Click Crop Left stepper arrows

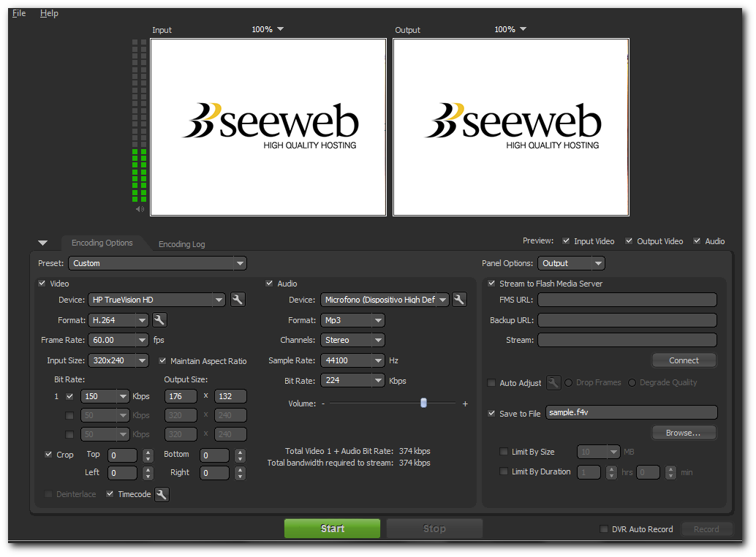tap(148, 473)
